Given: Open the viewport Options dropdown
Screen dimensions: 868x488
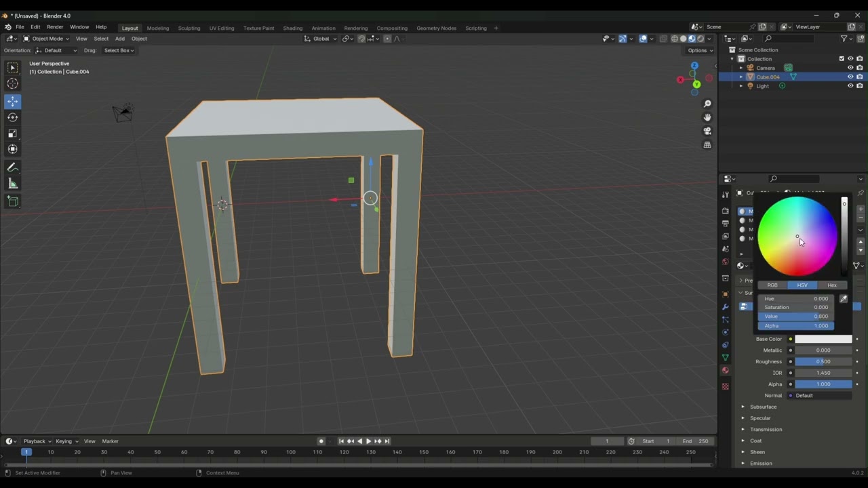Looking at the screenshot, I should (700, 50).
